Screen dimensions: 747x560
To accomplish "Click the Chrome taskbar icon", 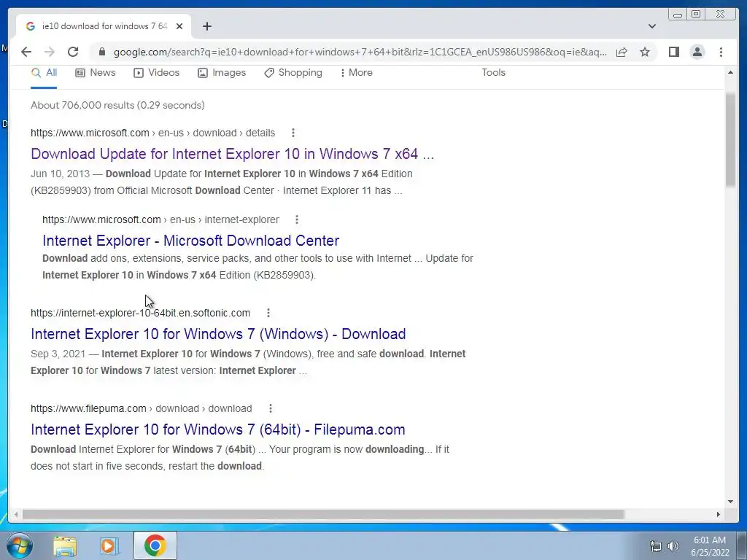I will [155, 545].
